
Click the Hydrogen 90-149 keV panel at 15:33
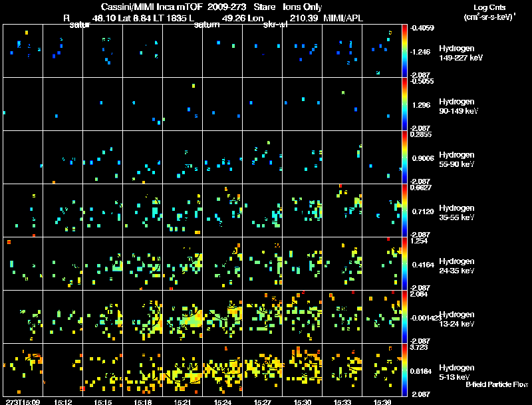(x=342, y=104)
